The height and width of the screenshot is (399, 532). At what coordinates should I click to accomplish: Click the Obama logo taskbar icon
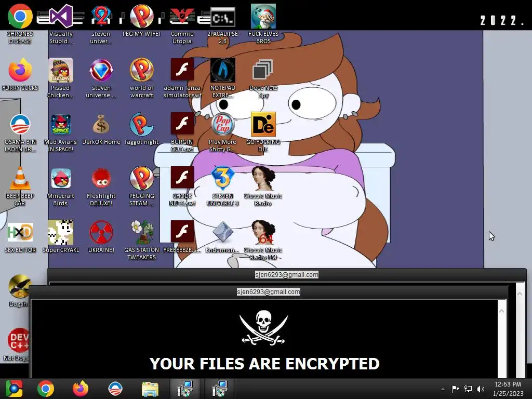pos(115,389)
